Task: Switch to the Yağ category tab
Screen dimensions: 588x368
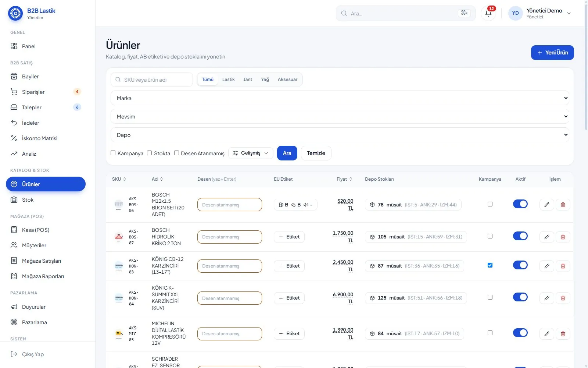Action: pyautogui.click(x=265, y=79)
